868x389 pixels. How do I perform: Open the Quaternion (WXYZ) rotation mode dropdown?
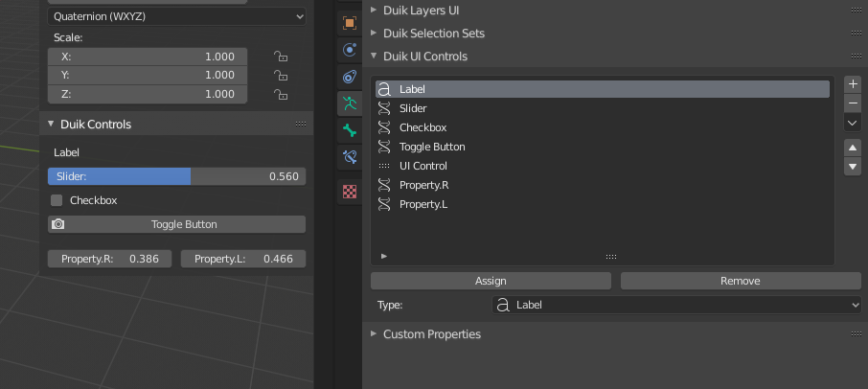pos(176,16)
